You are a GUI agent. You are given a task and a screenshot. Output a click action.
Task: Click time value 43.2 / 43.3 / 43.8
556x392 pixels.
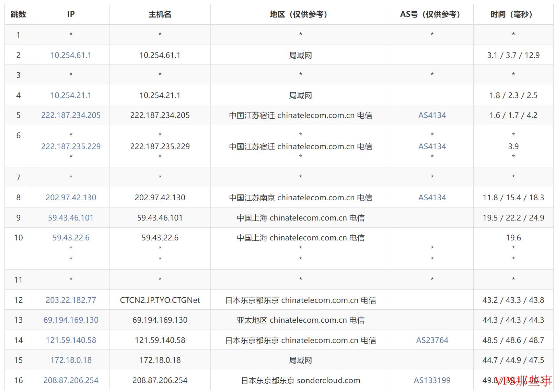coord(513,300)
